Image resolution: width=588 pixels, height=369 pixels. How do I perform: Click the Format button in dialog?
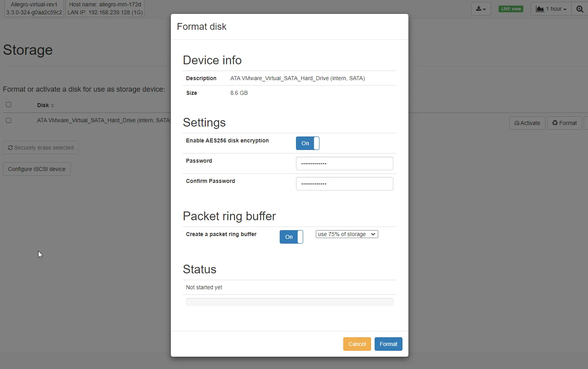pyautogui.click(x=388, y=344)
